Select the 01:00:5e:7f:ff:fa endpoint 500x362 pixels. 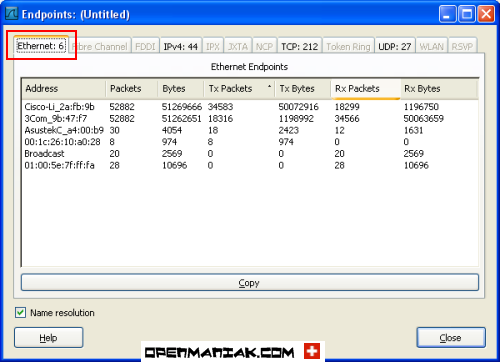coord(250,165)
